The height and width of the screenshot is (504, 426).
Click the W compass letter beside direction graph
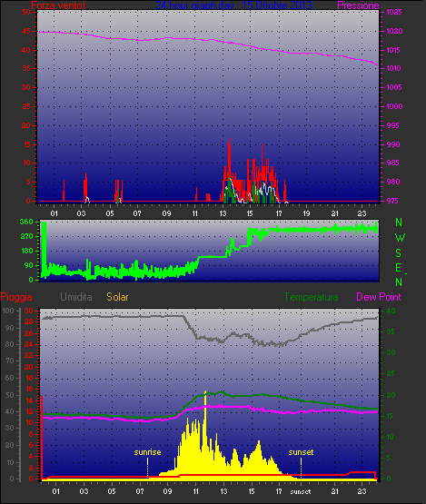pyautogui.click(x=400, y=238)
